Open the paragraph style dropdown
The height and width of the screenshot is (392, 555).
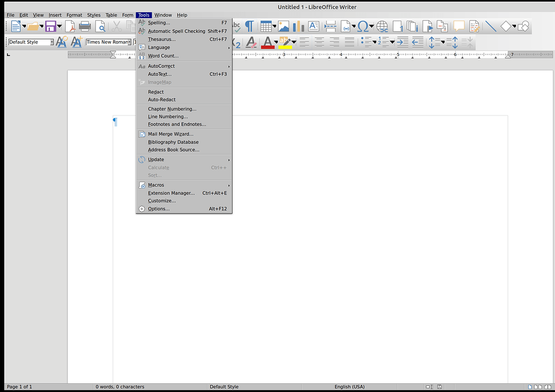click(x=51, y=42)
